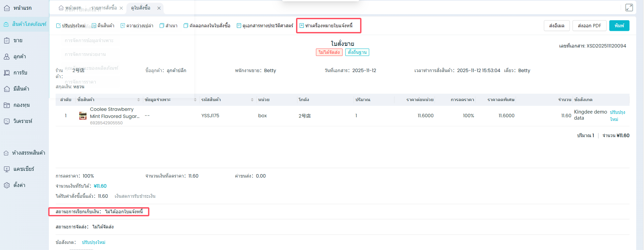Click the ส่งออก PDF button
Viewport: 644px width, 250px height.
click(589, 26)
